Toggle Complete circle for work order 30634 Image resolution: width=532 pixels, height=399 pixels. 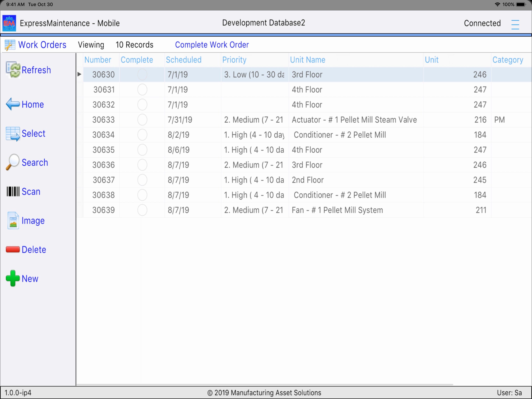142,135
